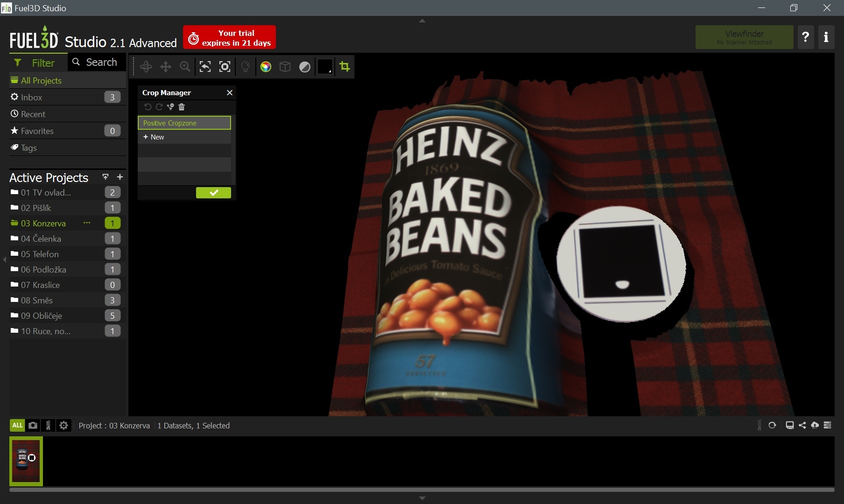Screen dimensions: 844x504
Task: Click the trial expires banner
Action: tap(229, 37)
